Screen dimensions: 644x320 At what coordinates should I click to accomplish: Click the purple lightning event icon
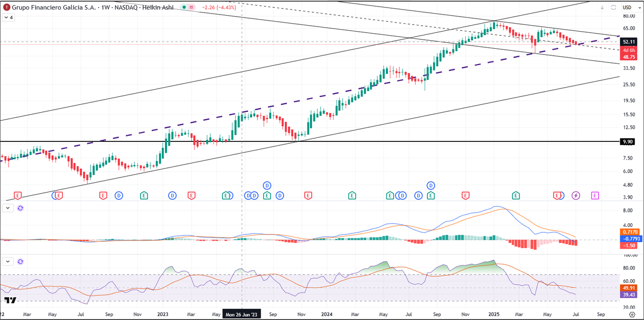576,195
